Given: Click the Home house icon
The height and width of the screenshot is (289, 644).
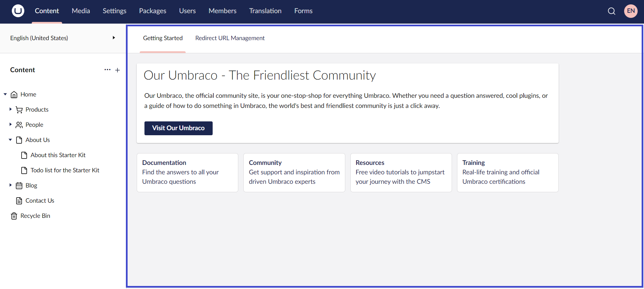Looking at the screenshot, I should (x=14, y=94).
